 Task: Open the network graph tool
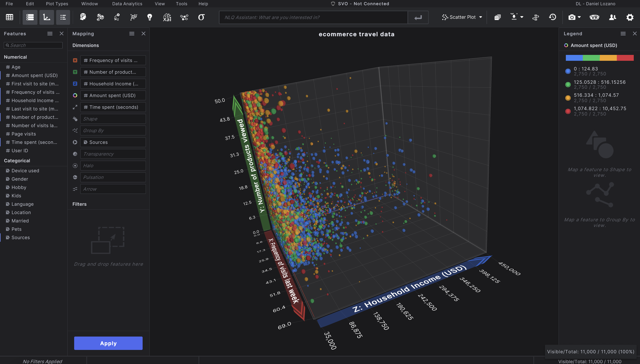tap(184, 17)
